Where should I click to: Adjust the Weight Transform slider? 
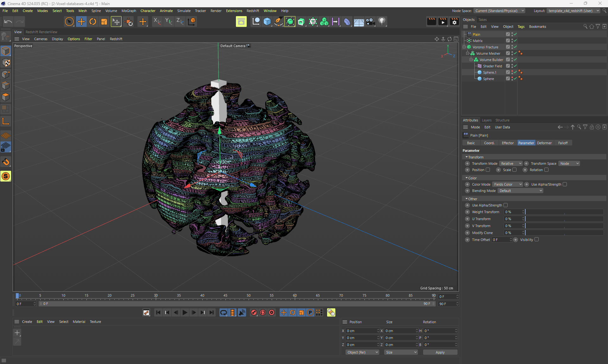tap(564, 212)
